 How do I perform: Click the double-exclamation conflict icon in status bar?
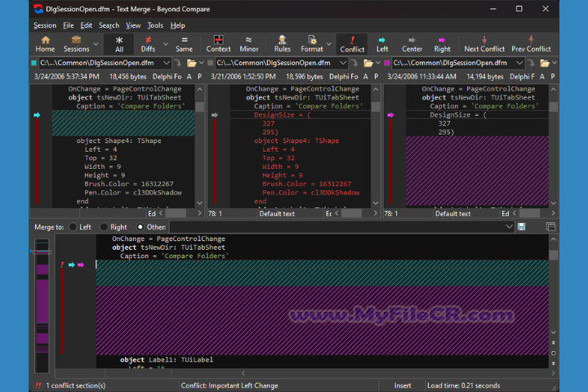click(x=38, y=385)
